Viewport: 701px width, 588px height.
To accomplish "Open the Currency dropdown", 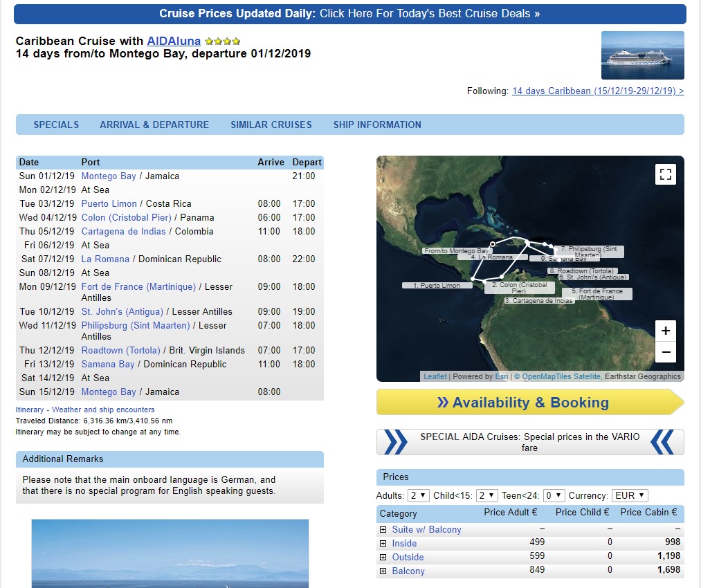I will [x=630, y=495].
